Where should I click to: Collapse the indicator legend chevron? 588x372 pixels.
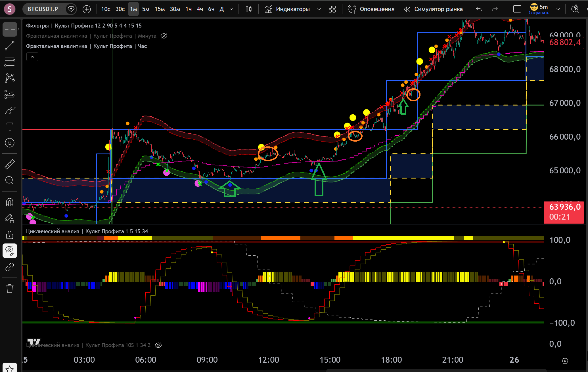tap(32, 57)
